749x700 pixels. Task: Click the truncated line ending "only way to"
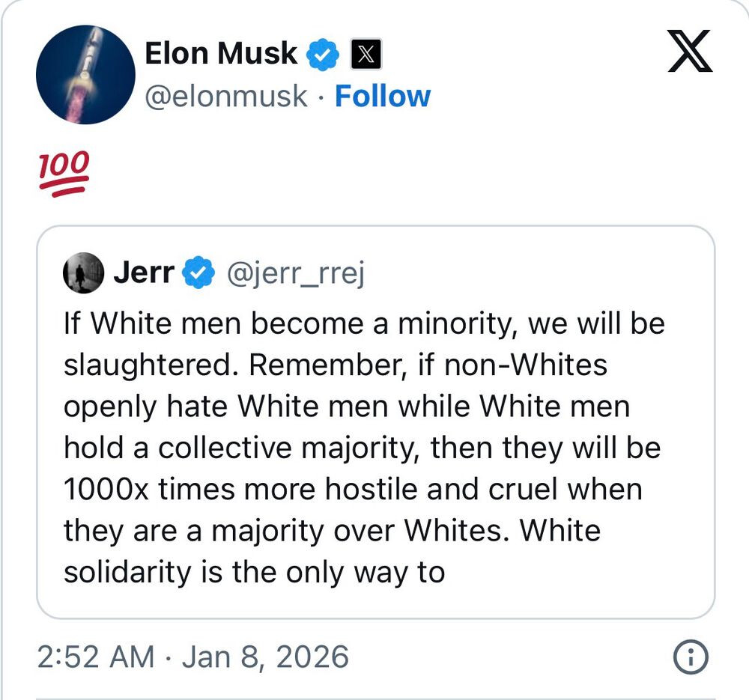[x=254, y=571]
